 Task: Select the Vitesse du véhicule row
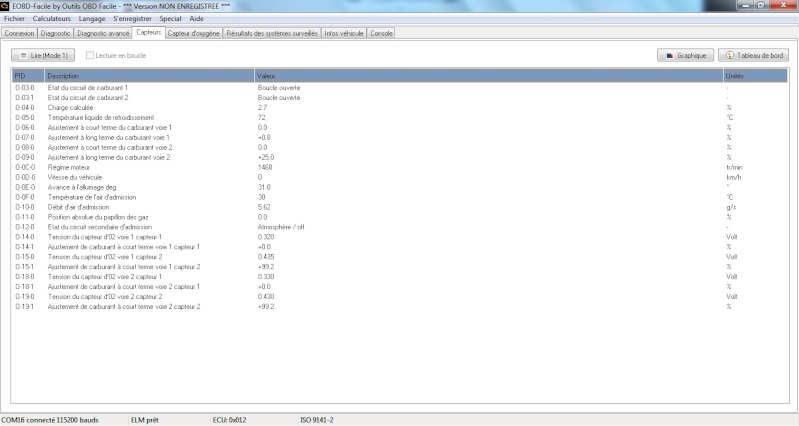[x=400, y=177]
